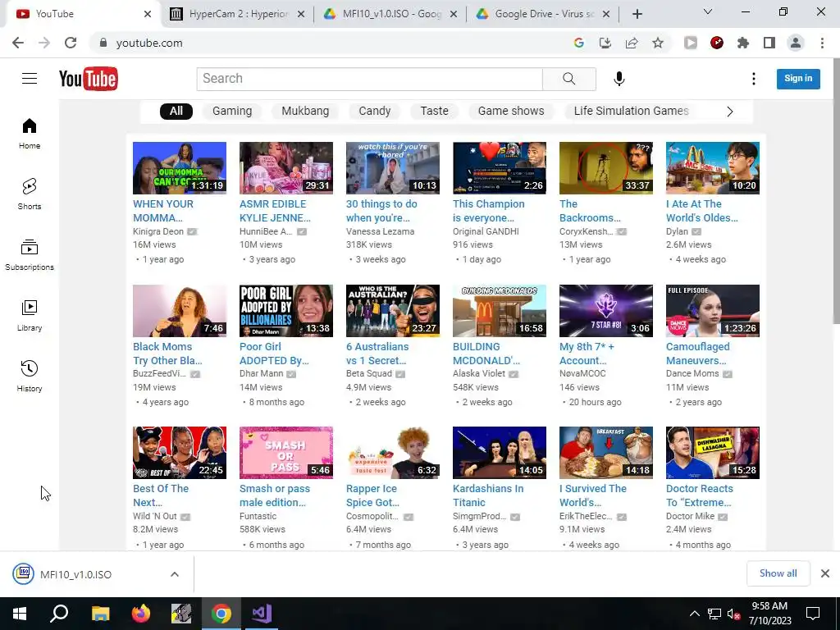
Task: Click Show all downloads
Action: [x=778, y=573]
